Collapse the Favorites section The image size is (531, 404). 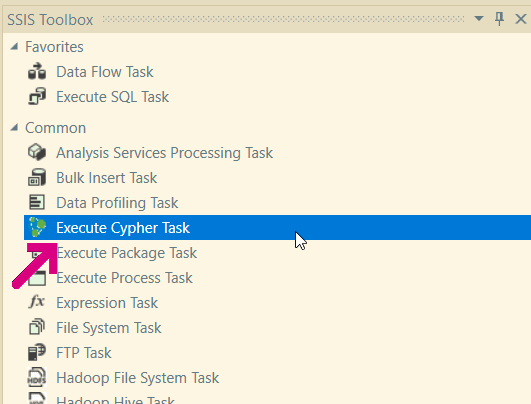[x=14, y=46]
